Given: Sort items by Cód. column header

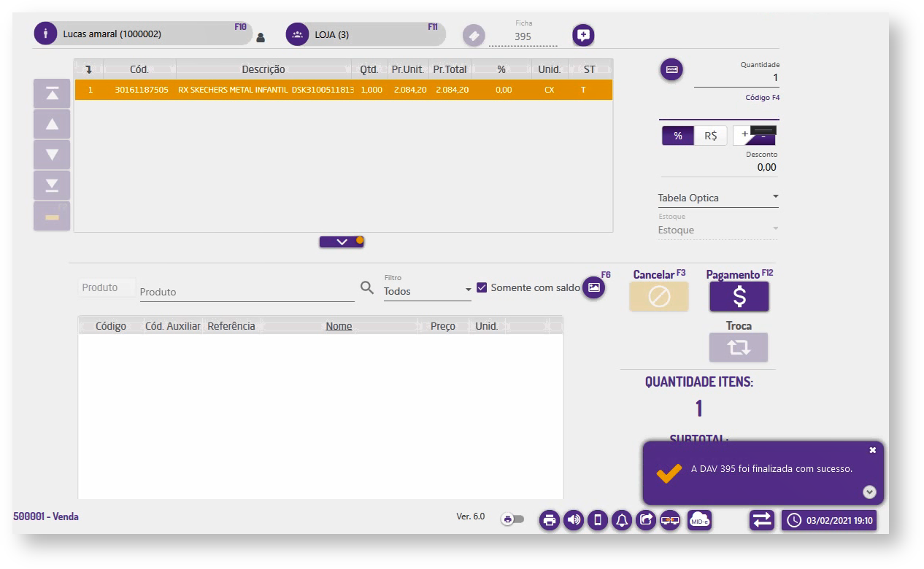Looking at the screenshot, I should (x=139, y=69).
